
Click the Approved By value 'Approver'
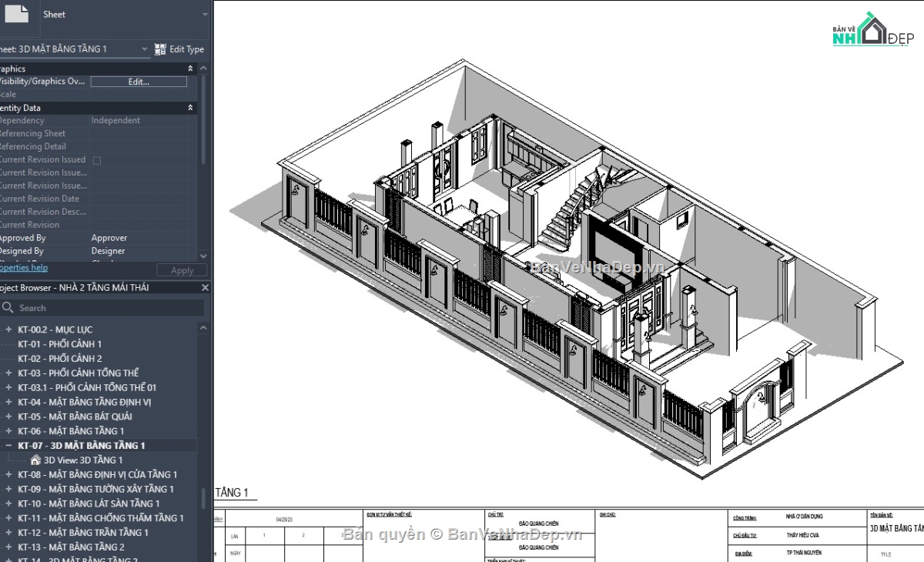coord(109,238)
